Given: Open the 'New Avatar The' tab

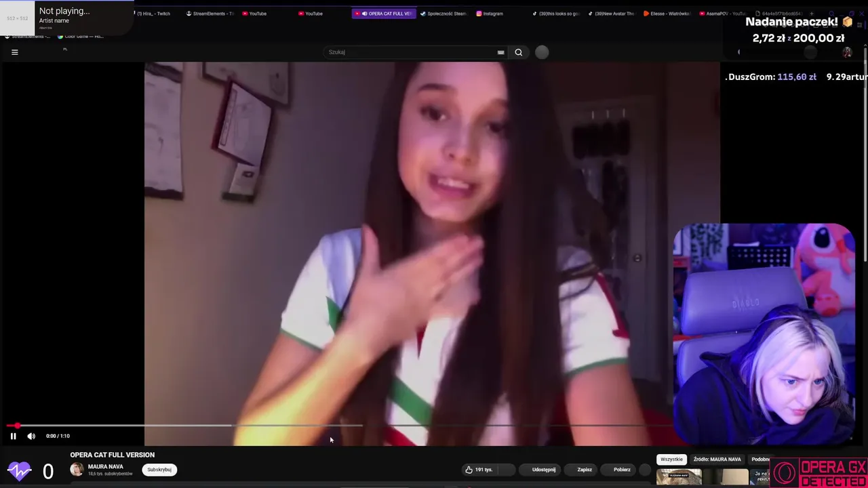Looking at the screenshot, I should [612, 14].
